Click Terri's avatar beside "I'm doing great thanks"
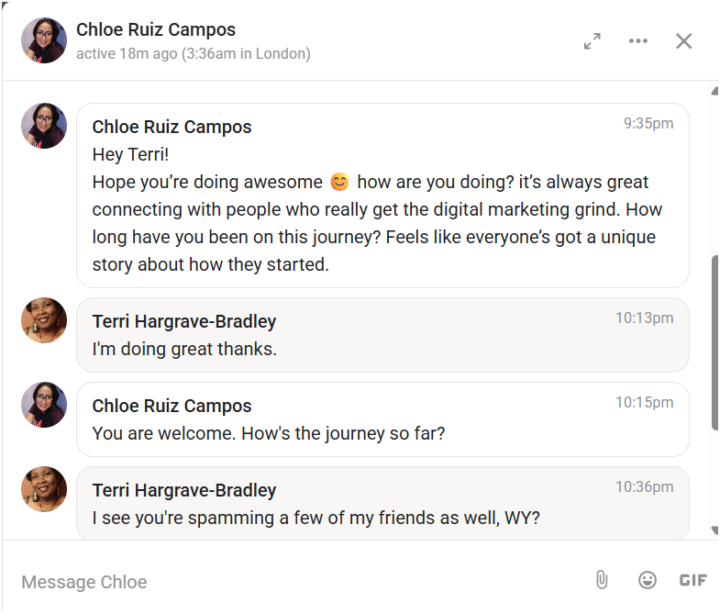This screenshot has width=720, height=614. pyautogui.click(x=44, y=320)
